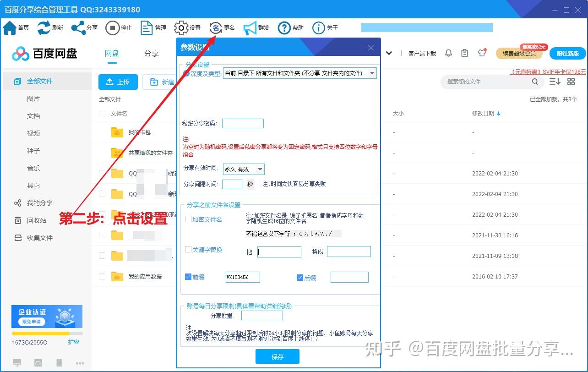Click the notification bell icon

[448, 53]
